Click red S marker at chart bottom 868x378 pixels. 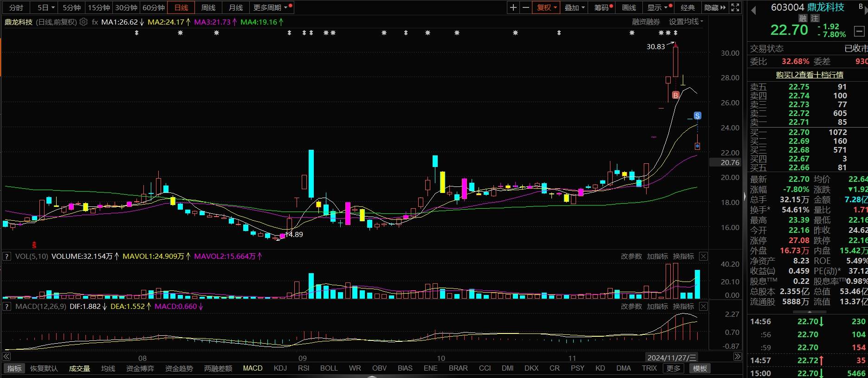tap(34, 244)
